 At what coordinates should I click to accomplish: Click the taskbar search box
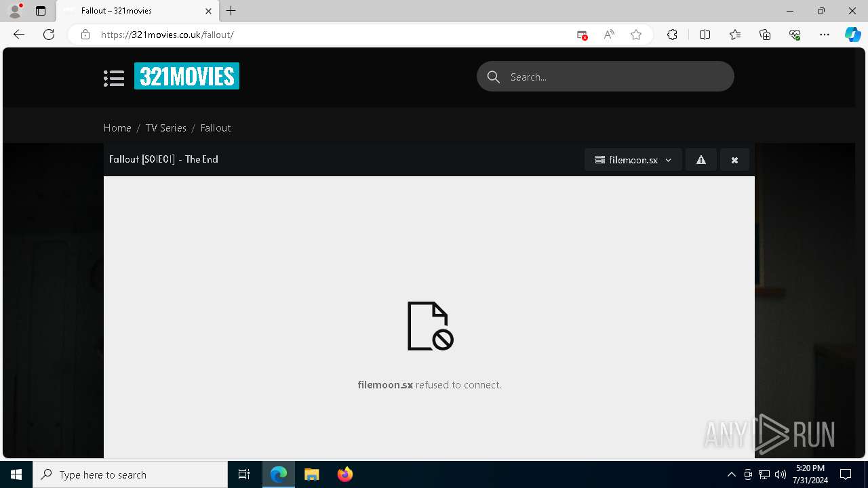pos(130,474)
